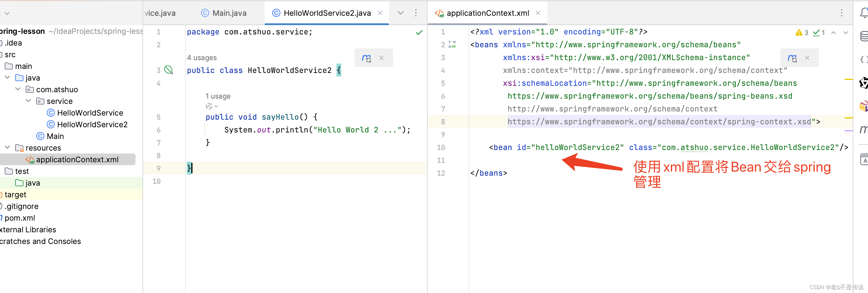Click the Spring beans gutter icon on line 2
Image resolution: width=868 pixels, height=293 pixels.
click(452, 44)
